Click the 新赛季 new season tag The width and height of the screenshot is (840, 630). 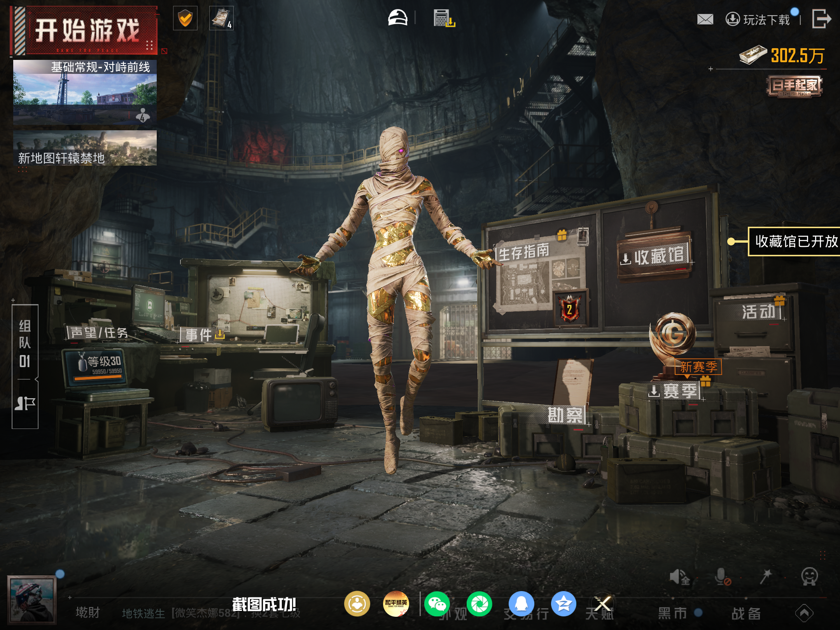[698, 366]
